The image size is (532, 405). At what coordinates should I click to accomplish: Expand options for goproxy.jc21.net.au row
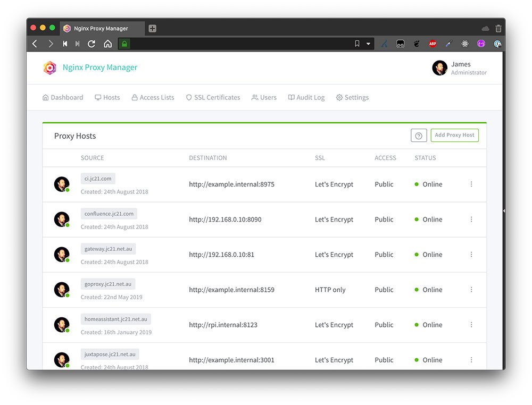[x=471, y=290]
